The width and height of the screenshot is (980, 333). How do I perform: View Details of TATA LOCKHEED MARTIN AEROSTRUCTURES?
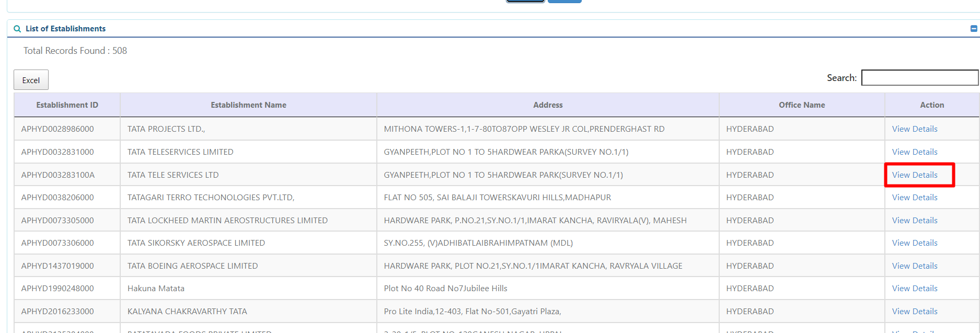915,221
